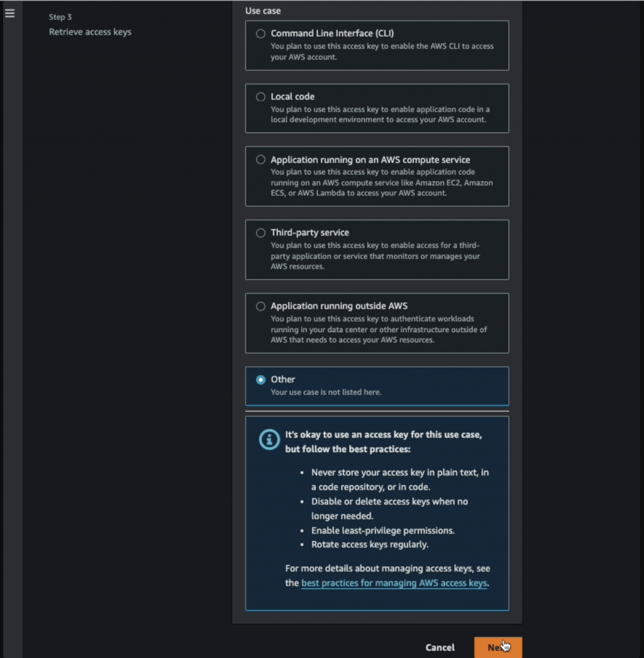Click the description mentioning Amazon EC2 and Lambda
The width and height of the screenshot is (644, 658).
[x=382, y=182]
